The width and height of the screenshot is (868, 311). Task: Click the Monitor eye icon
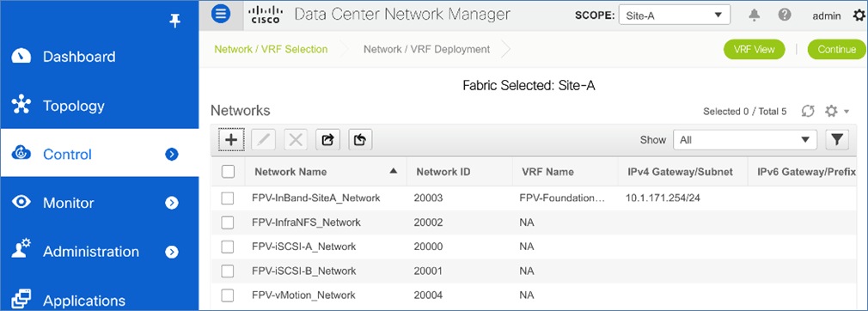pyautogui.click(x=21, y=202)
